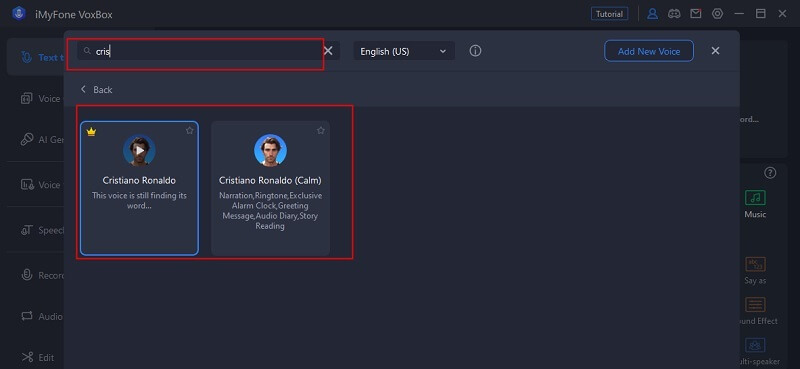Select the 'Cristiano Ronaldo' voice name text
This screenshot has width=800, height=369.
139,180
